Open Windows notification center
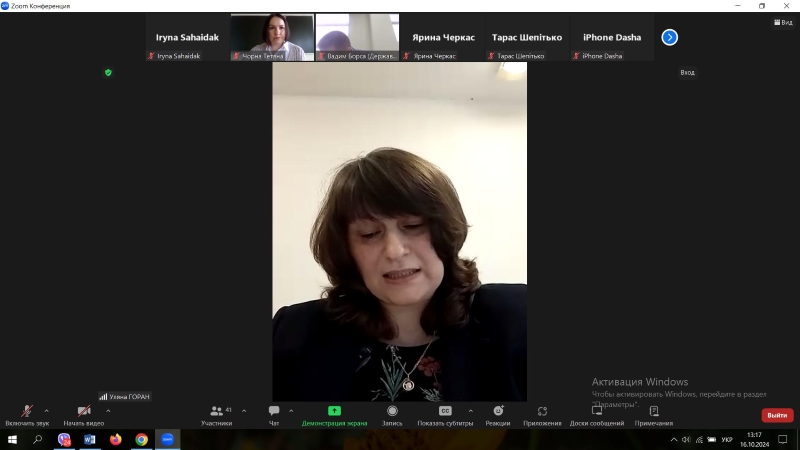 (x=783, y=439)
